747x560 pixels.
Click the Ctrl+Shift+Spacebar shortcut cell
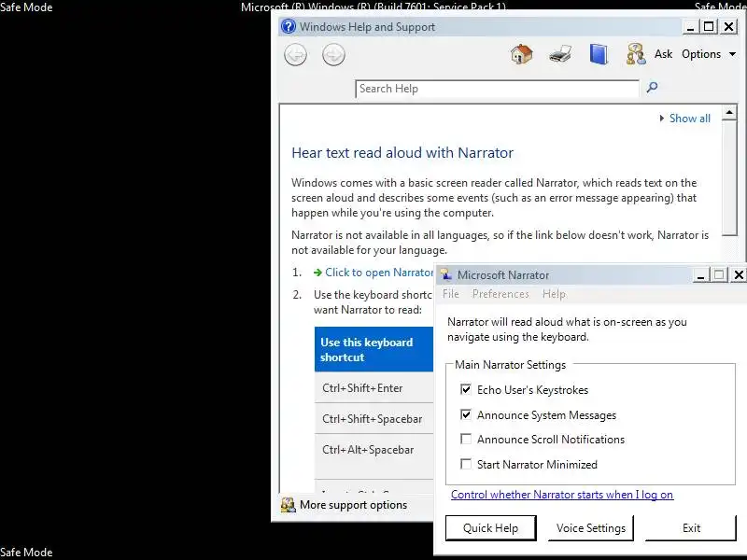pos(374,418)
